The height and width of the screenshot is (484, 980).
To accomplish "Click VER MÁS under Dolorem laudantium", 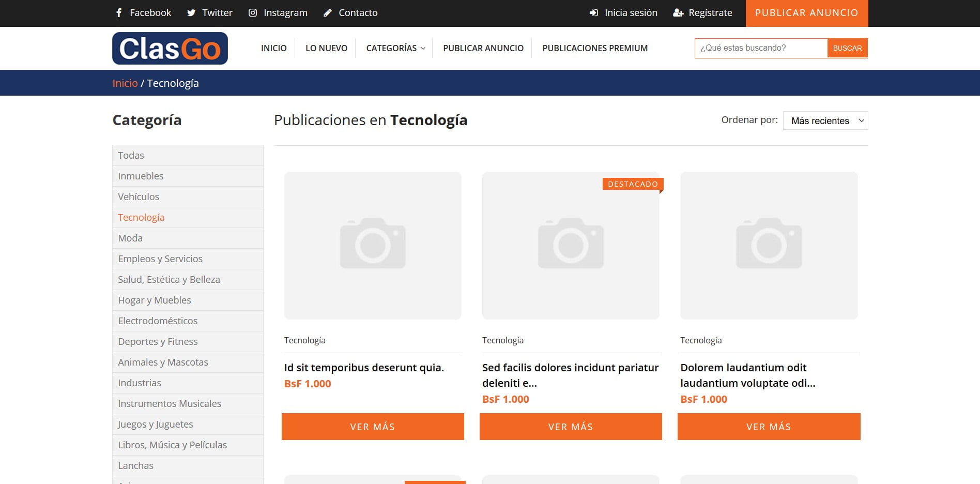I will tap(769, 427).
